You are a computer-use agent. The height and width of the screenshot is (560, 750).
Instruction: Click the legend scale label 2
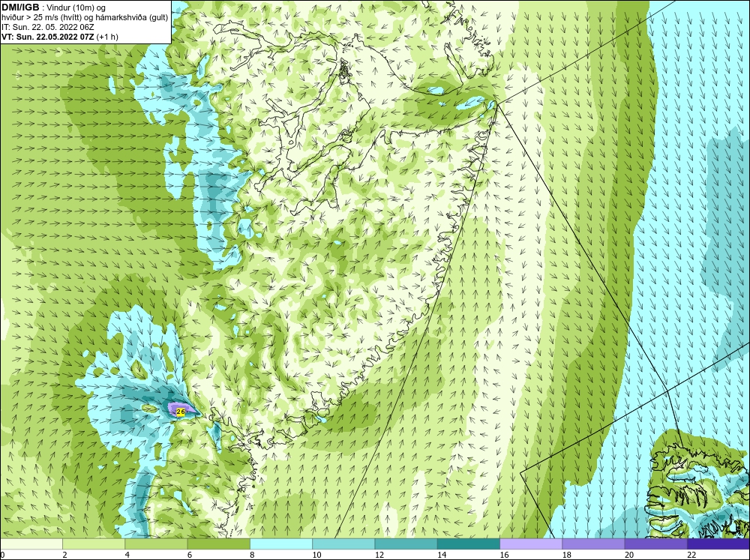tap(64, 555)
